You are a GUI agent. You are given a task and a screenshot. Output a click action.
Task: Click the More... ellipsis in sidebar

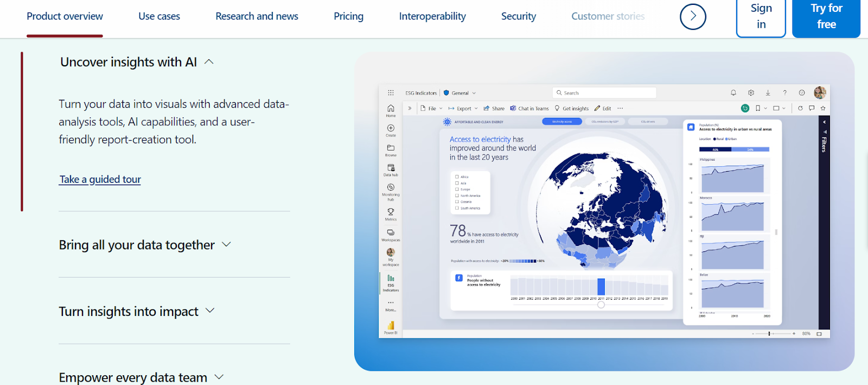(391, 305)
